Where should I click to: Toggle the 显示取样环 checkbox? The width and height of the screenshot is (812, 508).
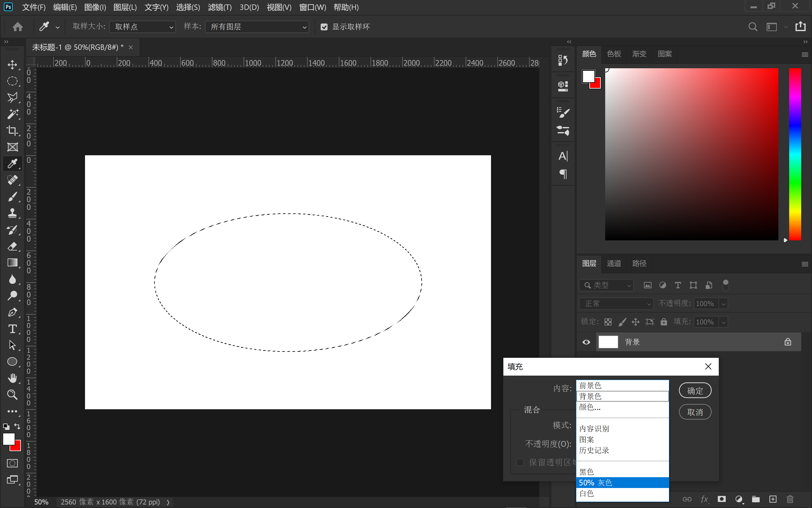click(324, 27)
